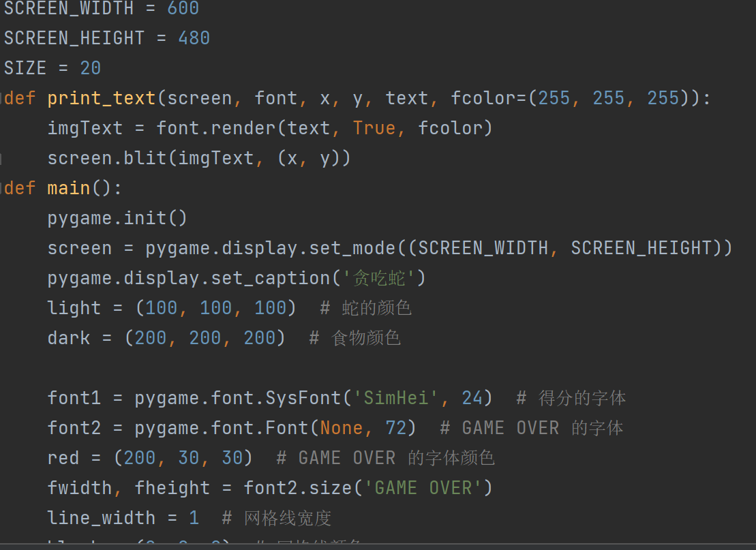Screen dimensions: 756x550
Task: Click the fcolor default parameter in print_text
Action: (477, 98)
